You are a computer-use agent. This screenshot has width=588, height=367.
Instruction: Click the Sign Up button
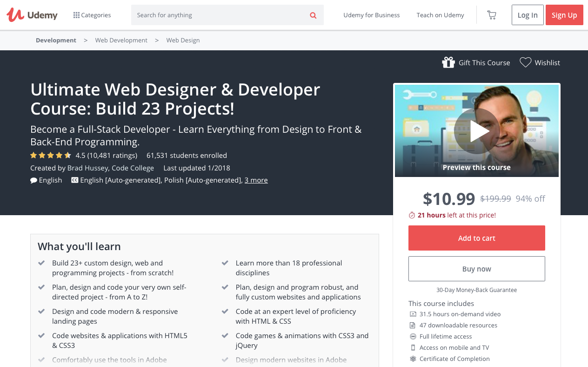pyautogui.click(x=564, y=15)
